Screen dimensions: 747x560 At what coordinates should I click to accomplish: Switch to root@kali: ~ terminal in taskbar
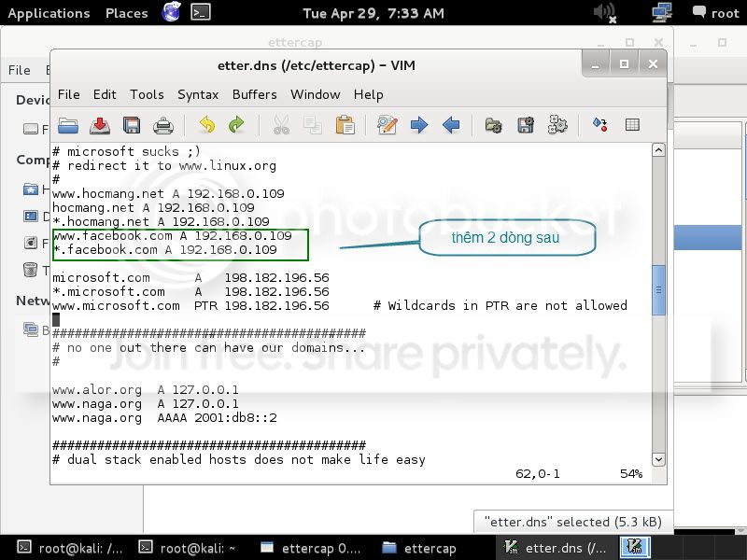point(187,548)
